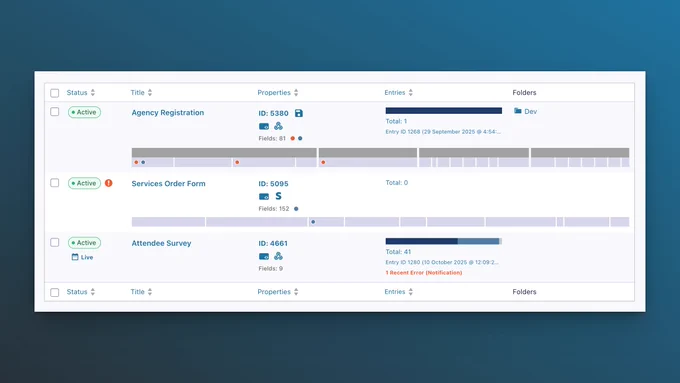Click the Folders column header at the top

tap(524, 92)
